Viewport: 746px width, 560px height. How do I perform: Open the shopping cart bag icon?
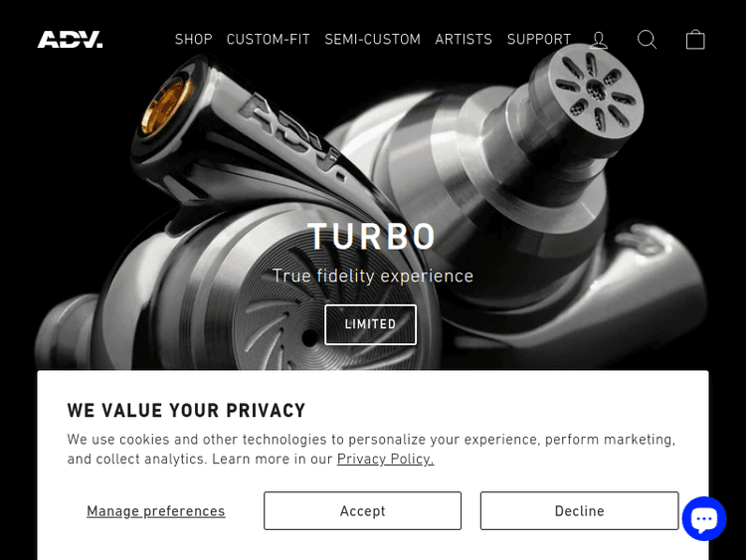point(695,40)
